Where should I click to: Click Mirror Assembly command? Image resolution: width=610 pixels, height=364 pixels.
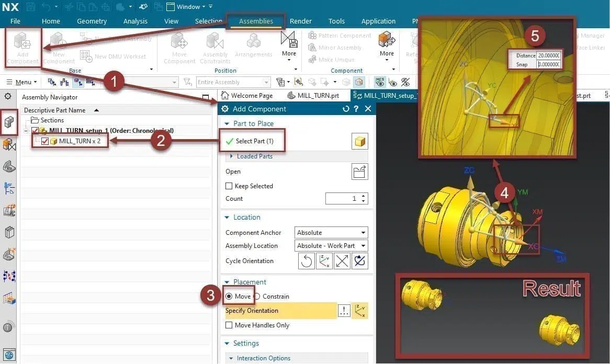335,48
